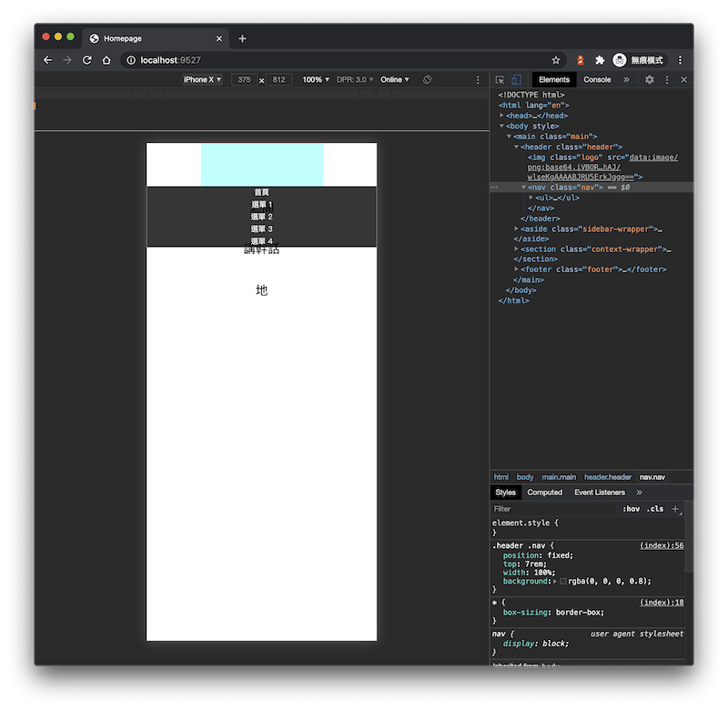The width and height of the screenshot is (728, 711).
Task: Click 首頁 in the page nav
Action: [x=261, y=192]
